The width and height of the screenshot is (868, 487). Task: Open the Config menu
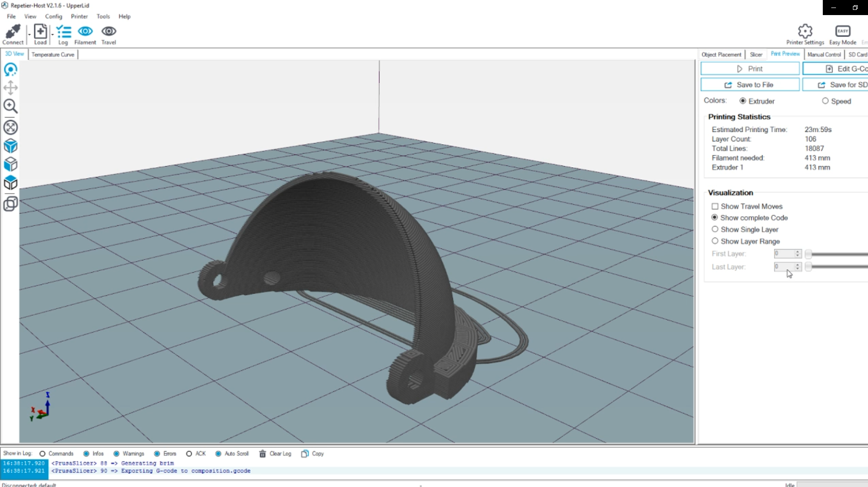53,16
